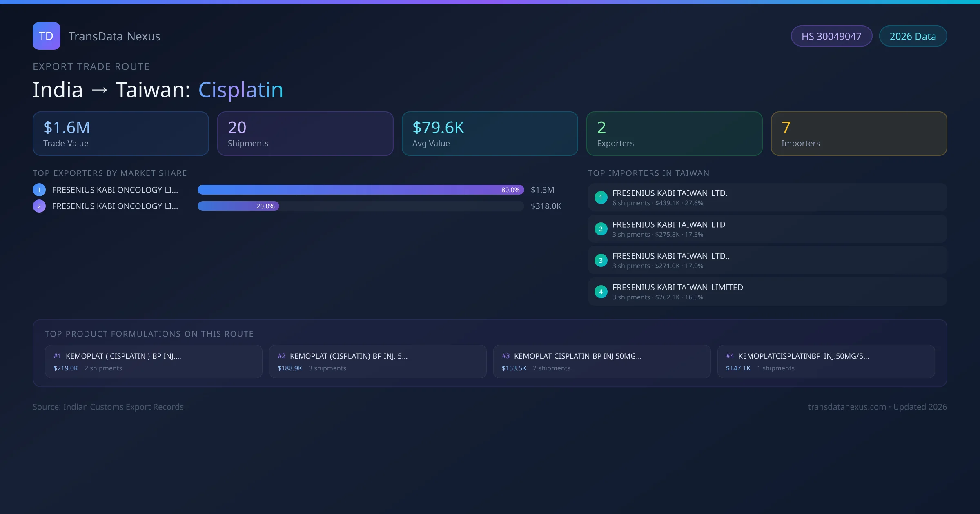Click the 2026 Data pill
Viewport: 980px width, 514px height.
click(x=913, y=36)
